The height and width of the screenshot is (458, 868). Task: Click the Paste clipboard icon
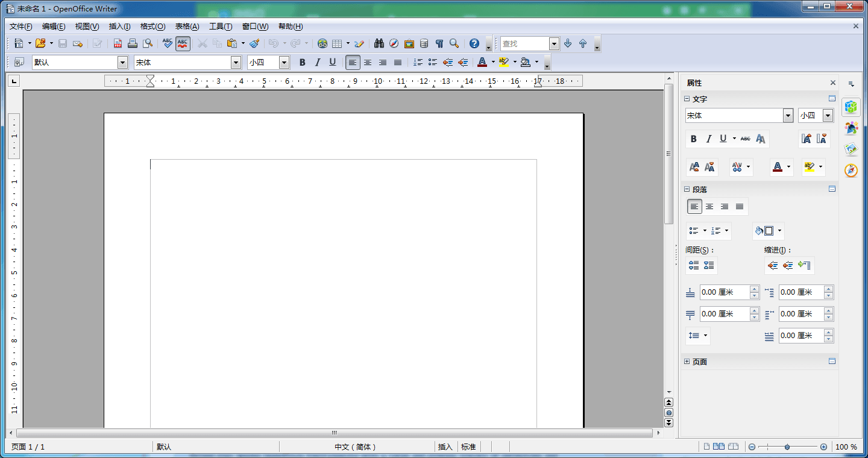232,43
